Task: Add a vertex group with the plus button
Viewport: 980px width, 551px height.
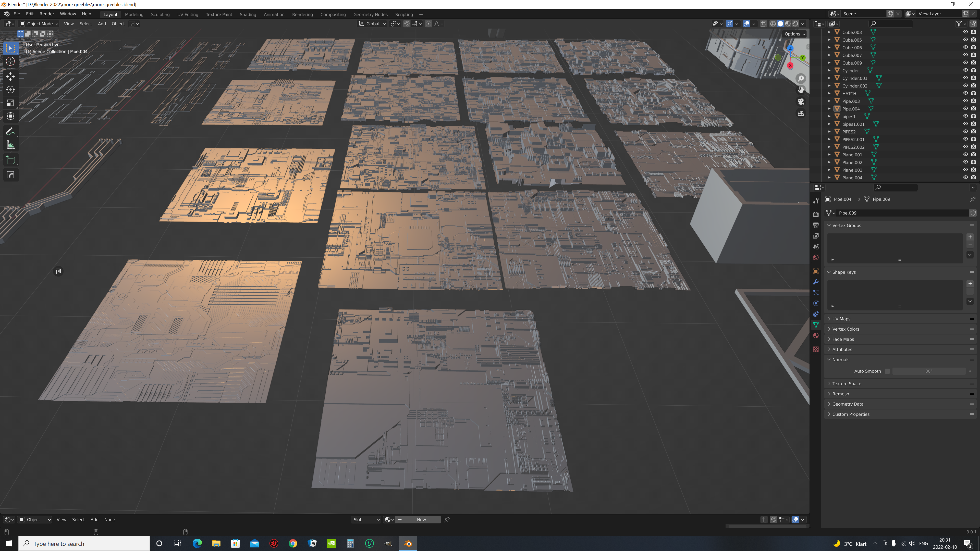Action: 970,236
